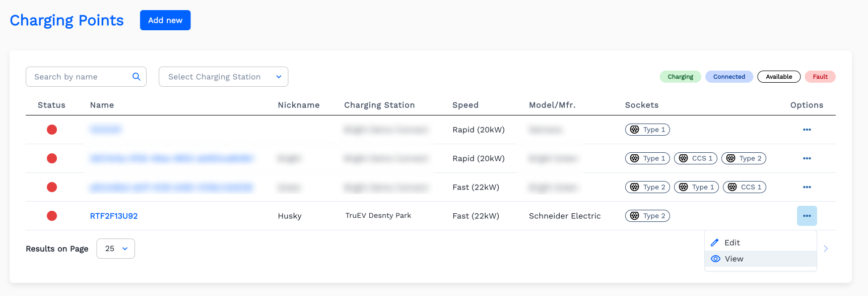
Task: Click the Type 2 socket badge for Husky
Action: (x=647, y=216)
